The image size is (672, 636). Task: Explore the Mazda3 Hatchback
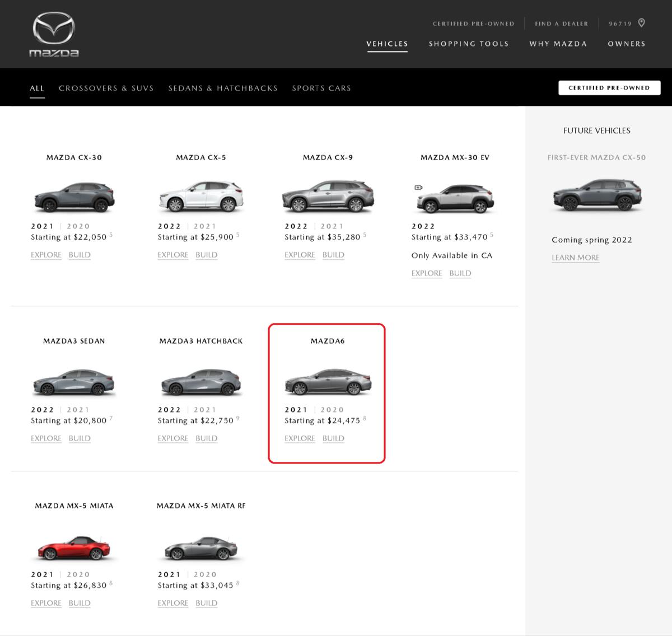tap(173, 438)
